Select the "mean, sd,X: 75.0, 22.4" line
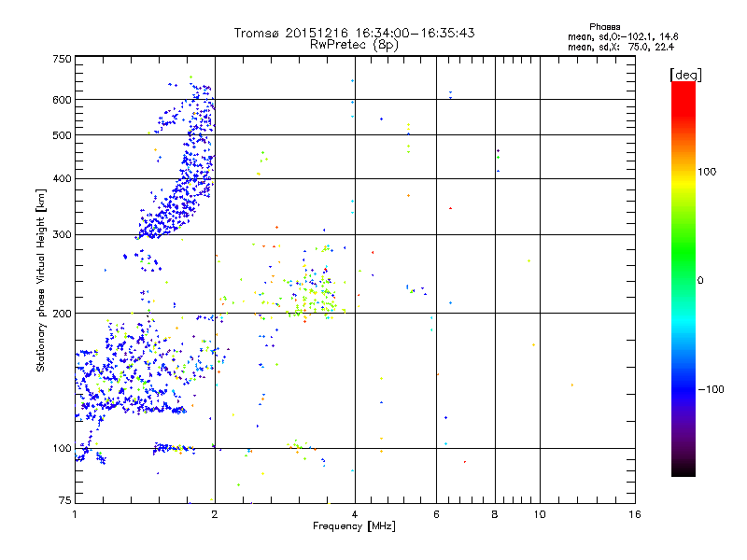Screen dimensions: 747x560 point(621,47)
